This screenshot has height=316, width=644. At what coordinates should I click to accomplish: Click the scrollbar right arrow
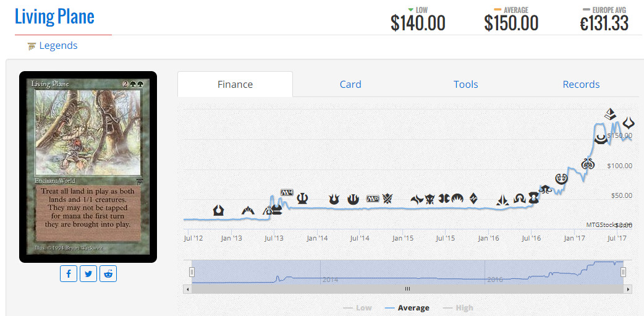tap(628, 289)
